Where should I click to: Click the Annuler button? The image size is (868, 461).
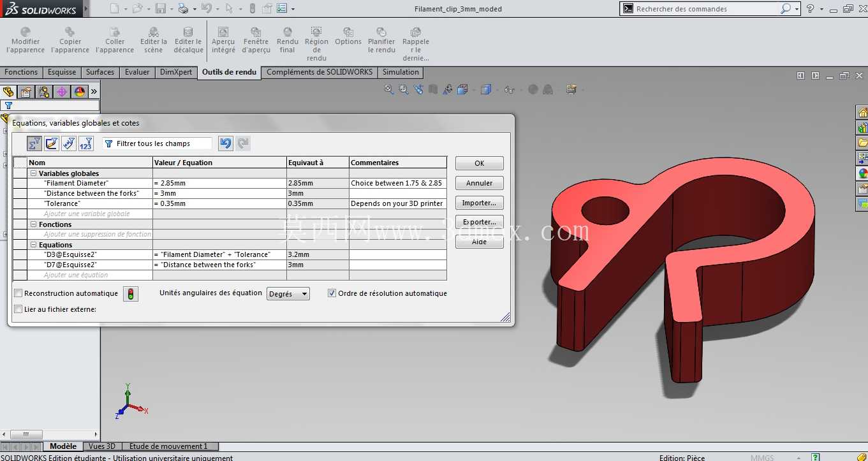pos(480,183)
